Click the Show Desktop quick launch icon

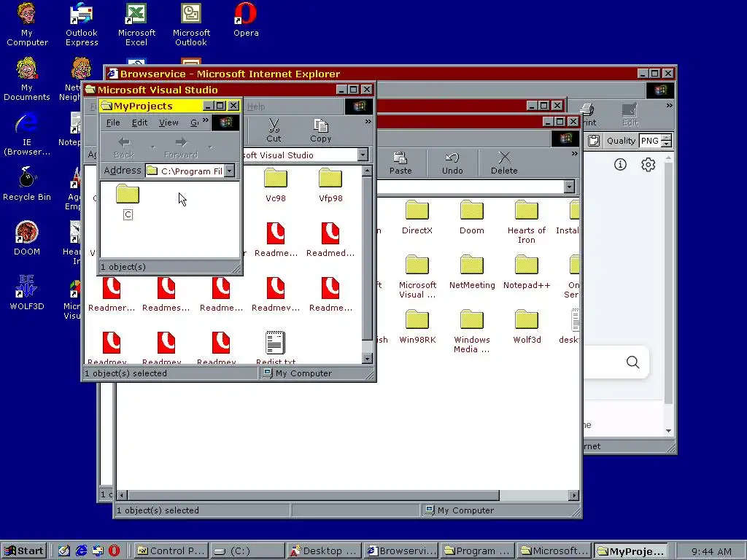coord(64,551)
